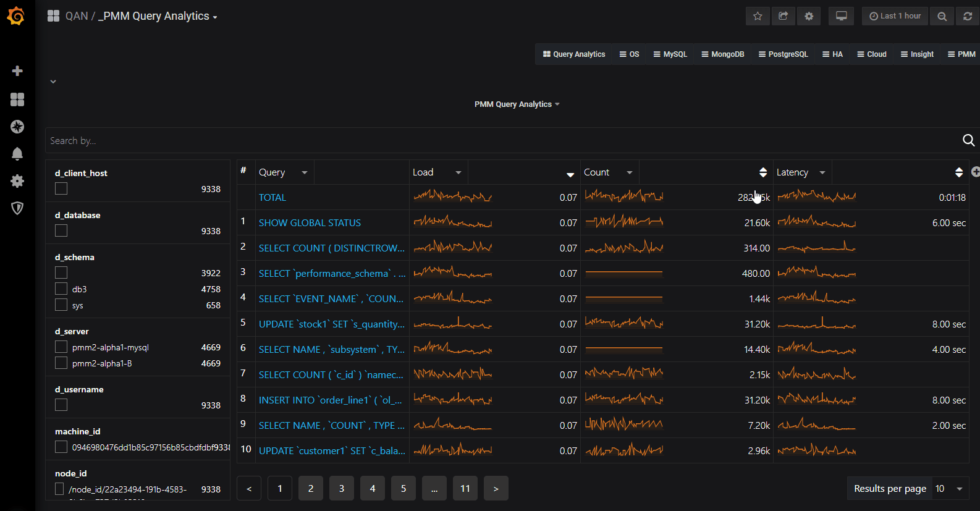
Task: Open dashboard settings gear in top bar
Action: coord(809,16)
